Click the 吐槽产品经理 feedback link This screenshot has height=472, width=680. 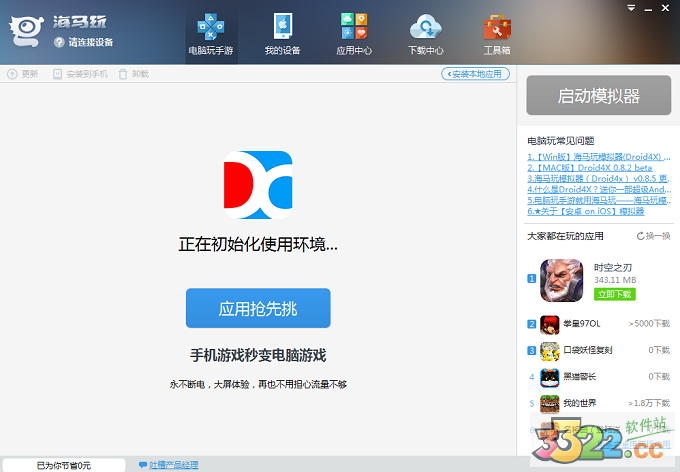coord(174,465)
